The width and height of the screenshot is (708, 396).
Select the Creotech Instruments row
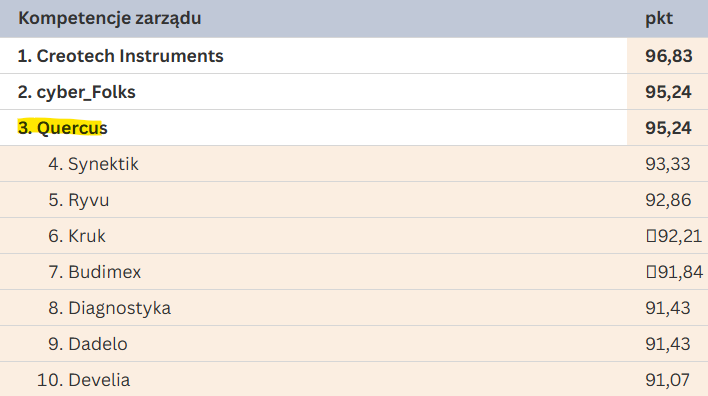pos(354,56)
